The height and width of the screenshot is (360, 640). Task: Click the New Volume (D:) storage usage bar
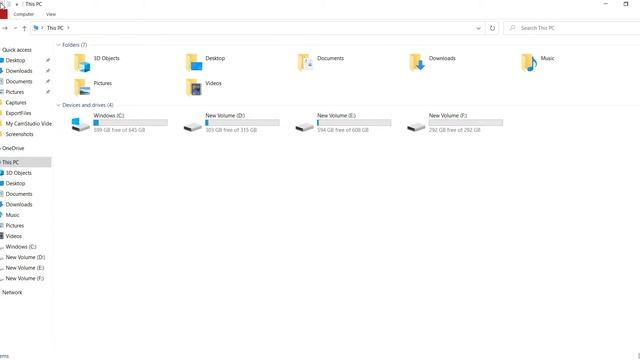[x=242, y=122]
